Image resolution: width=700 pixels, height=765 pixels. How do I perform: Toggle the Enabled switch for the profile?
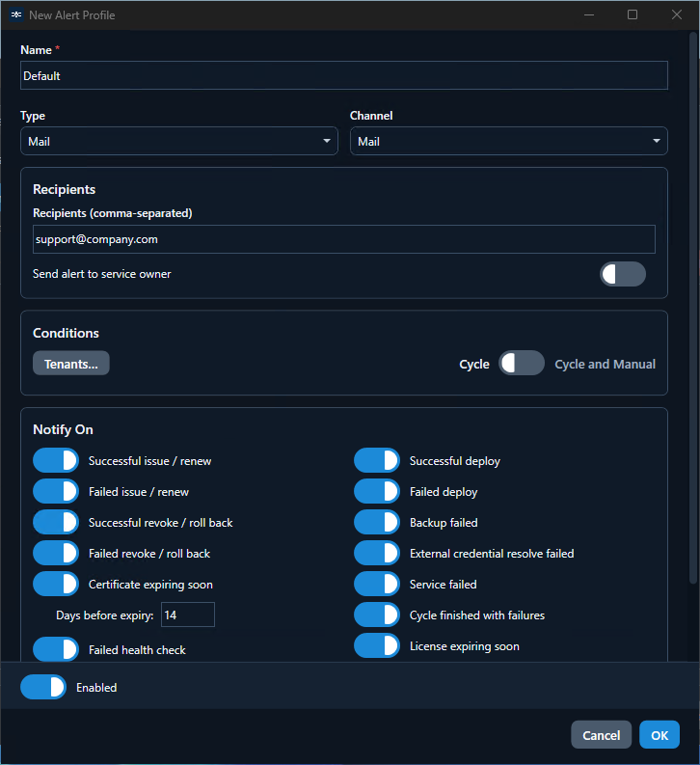coord(43,687)
